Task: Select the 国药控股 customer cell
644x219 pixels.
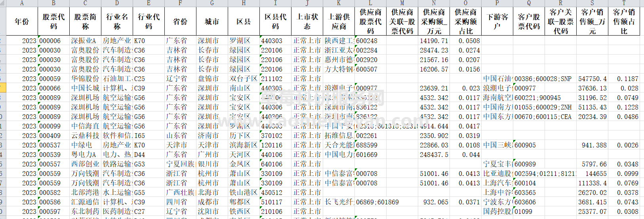Action: 497,211
